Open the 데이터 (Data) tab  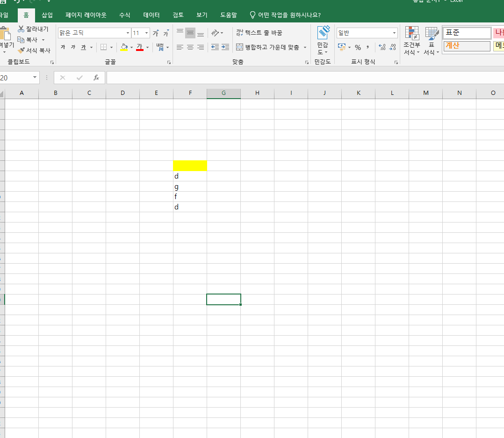pyautogui.click(x=151, y=15)
